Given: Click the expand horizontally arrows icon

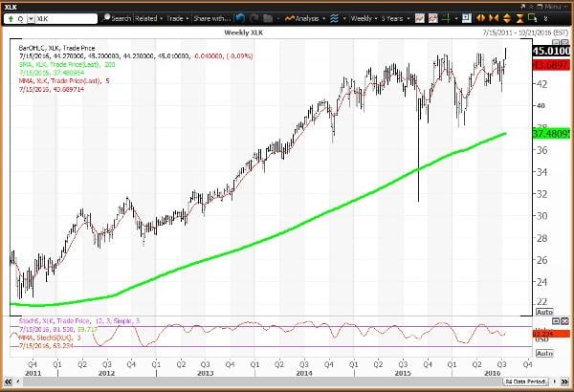Looking at the screenshot, I should (482, 17).
